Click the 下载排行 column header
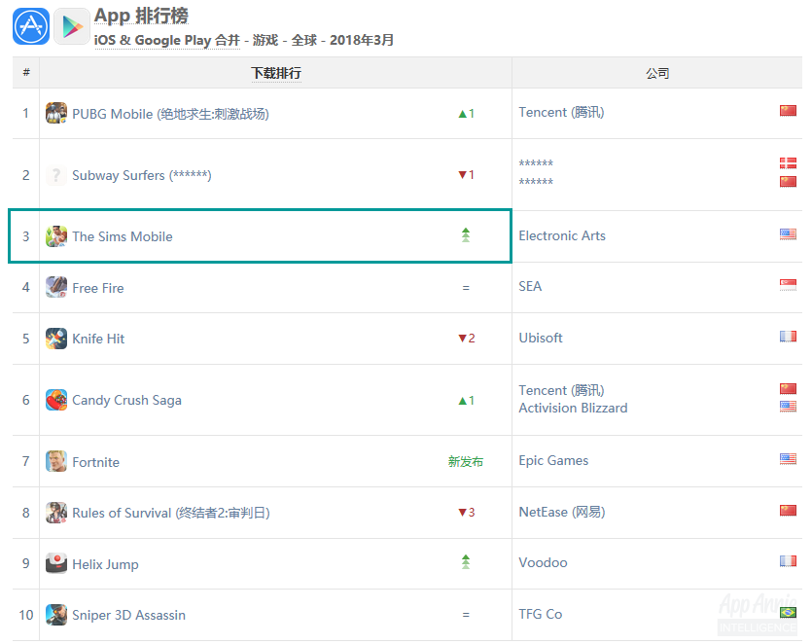 [x=276, y=74]
